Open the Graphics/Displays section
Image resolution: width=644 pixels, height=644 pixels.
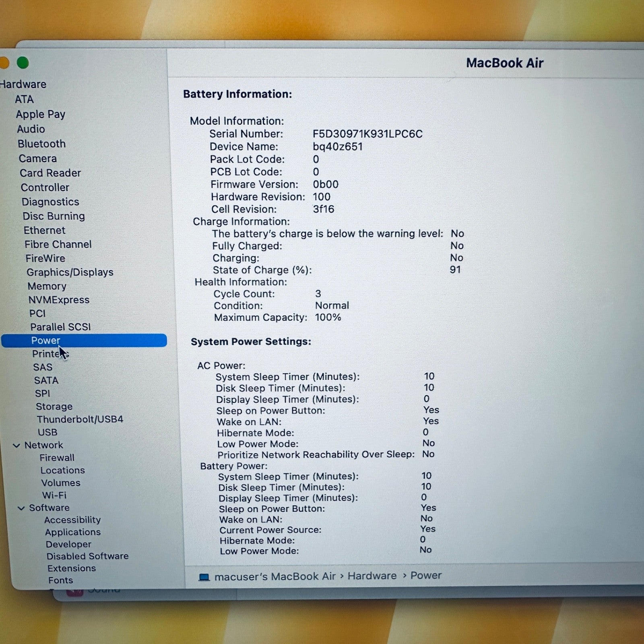click(x=70, y=272)
